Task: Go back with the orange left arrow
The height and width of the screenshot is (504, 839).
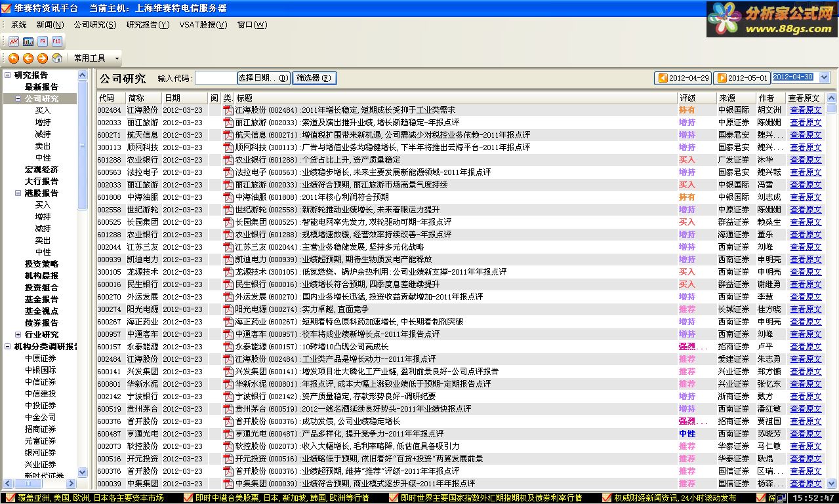Action: pyautogui.click(x=28, y=58)
